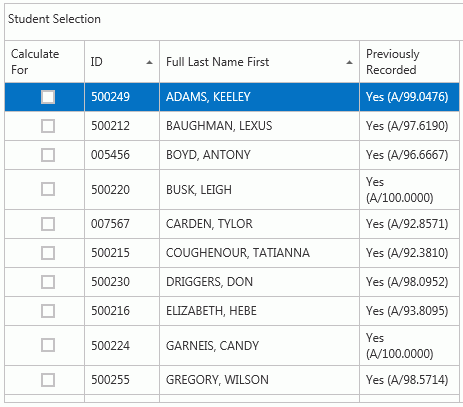
Task: Select checkbox for COUGHENOUR, TATIANNA
Action: 48,253
